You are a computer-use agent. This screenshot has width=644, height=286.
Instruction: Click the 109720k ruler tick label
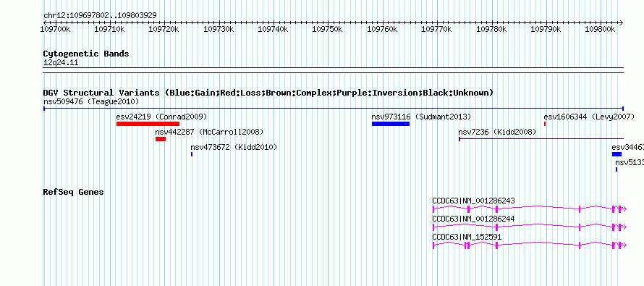pyautogui.click(x=164, y=29)
